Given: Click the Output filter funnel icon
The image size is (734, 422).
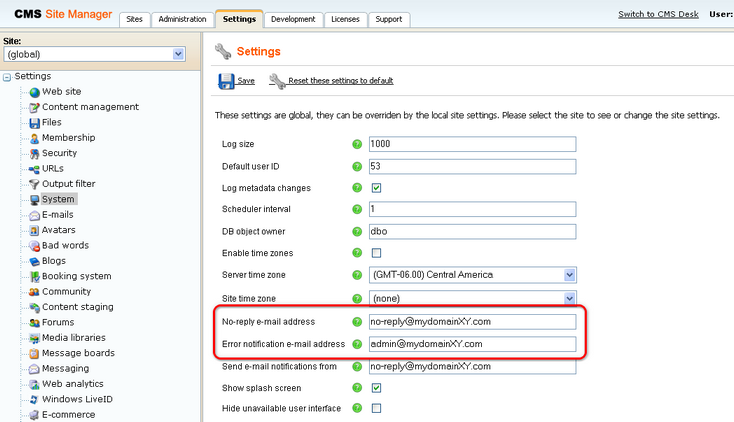Looking at the screenshot, I should click(34, 184).
